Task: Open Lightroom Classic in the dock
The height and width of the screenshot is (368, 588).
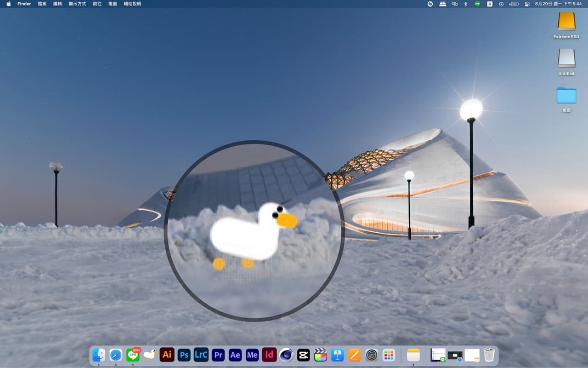Action: tap(201, 355)
